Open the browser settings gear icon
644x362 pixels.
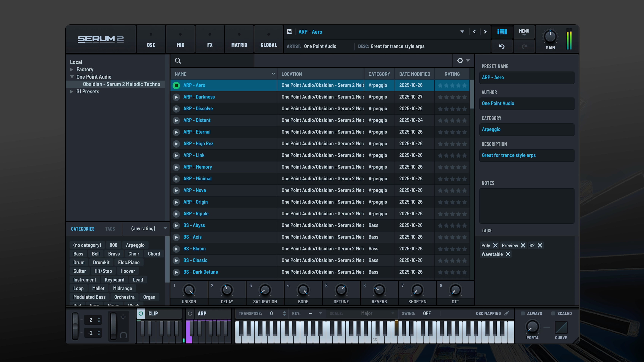coord(460,61)
